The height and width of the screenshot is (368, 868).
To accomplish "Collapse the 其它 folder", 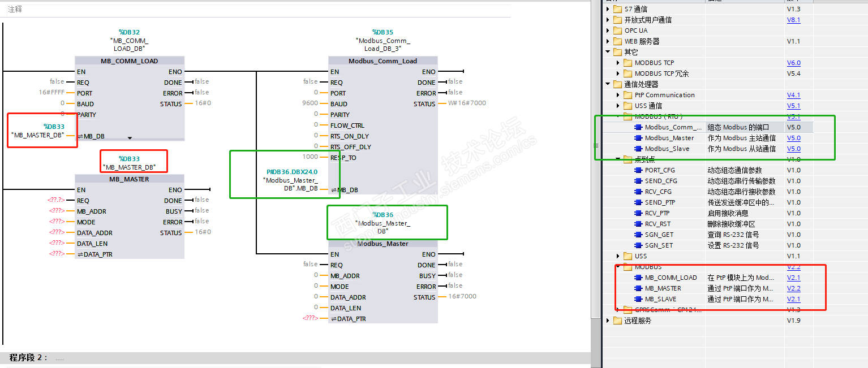I will pyautogui.click(x=608, y=52).
